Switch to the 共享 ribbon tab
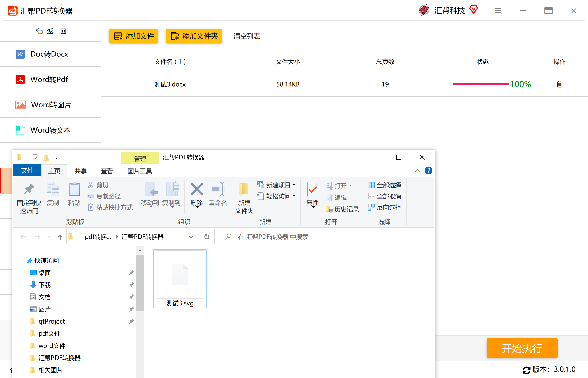 (x=81, y=171)
